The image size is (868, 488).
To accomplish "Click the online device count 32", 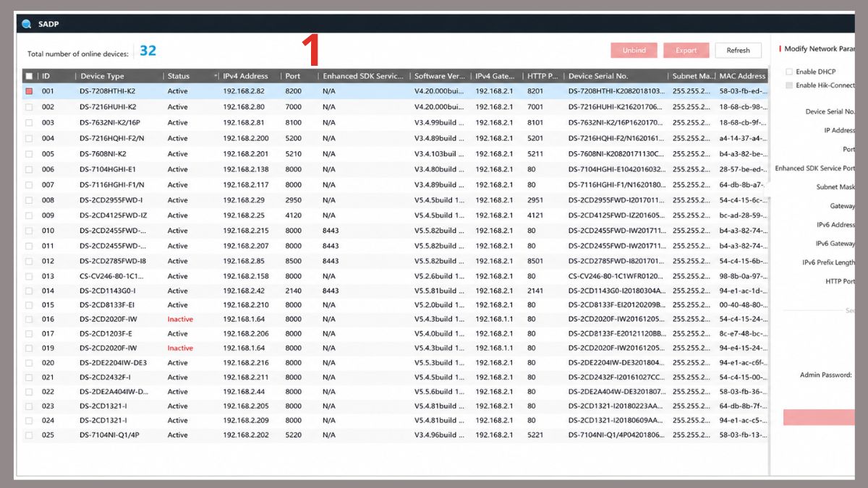I will [148, 51].
